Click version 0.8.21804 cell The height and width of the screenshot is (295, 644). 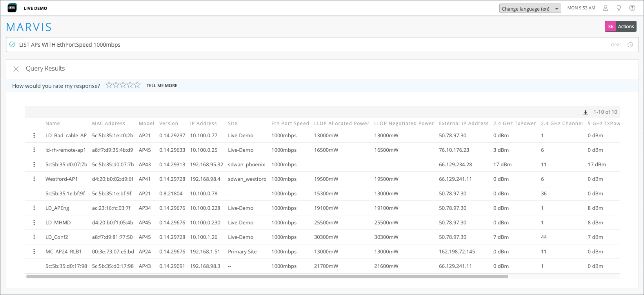[171, 193]
